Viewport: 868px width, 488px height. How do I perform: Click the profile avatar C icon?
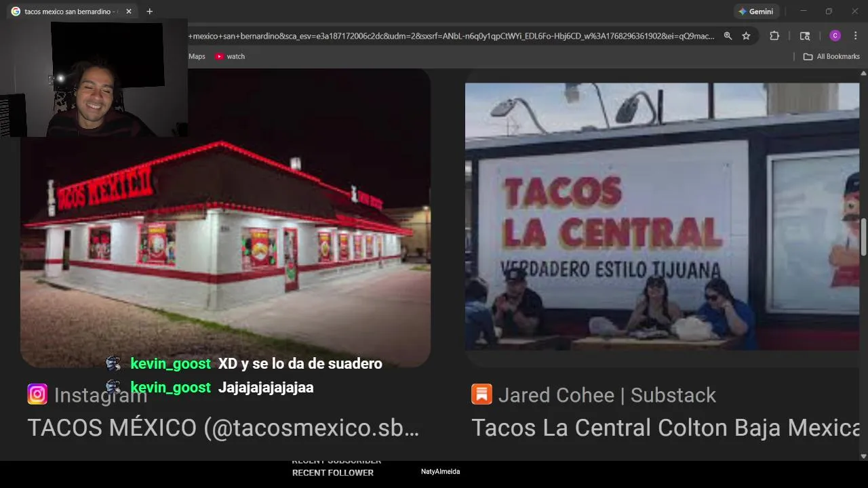click(x=835, y=36)
